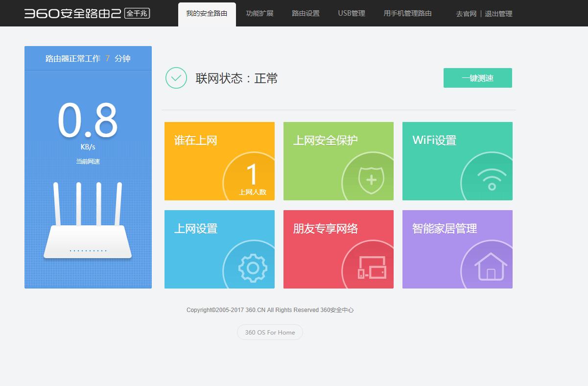The height and width of the screenshot is (386, 588).
Task: Select the 全千兆 badge next to logo
Action: (x=138, y=14)
